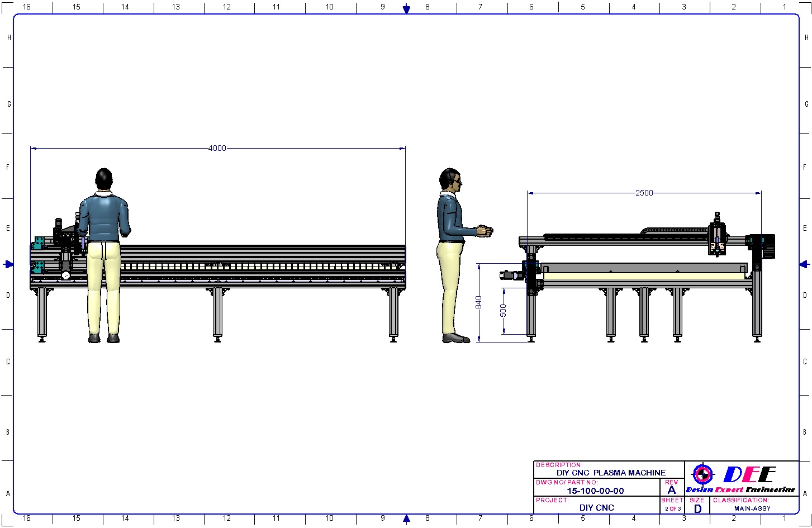Select the left-pointing blue centering arrow
This screenshot has width=812, height=528.
click(803, 264)
